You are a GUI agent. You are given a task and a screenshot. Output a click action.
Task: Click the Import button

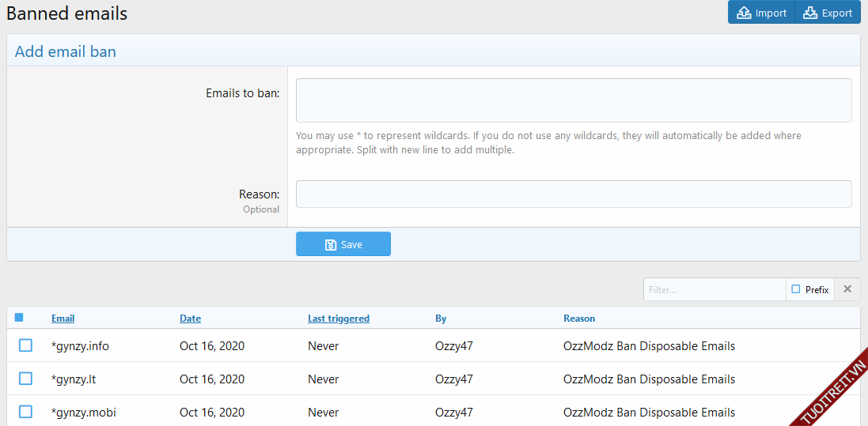click(x=761, y=13)
